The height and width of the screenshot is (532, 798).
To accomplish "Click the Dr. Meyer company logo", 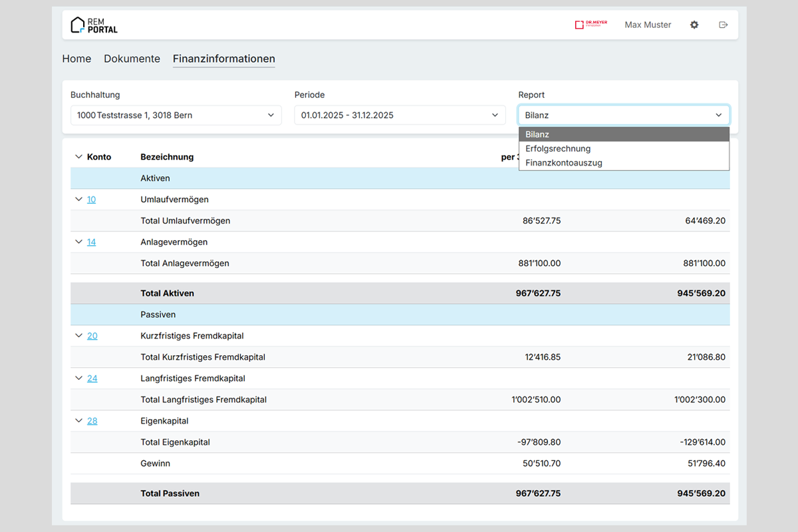I will (591, 25).
